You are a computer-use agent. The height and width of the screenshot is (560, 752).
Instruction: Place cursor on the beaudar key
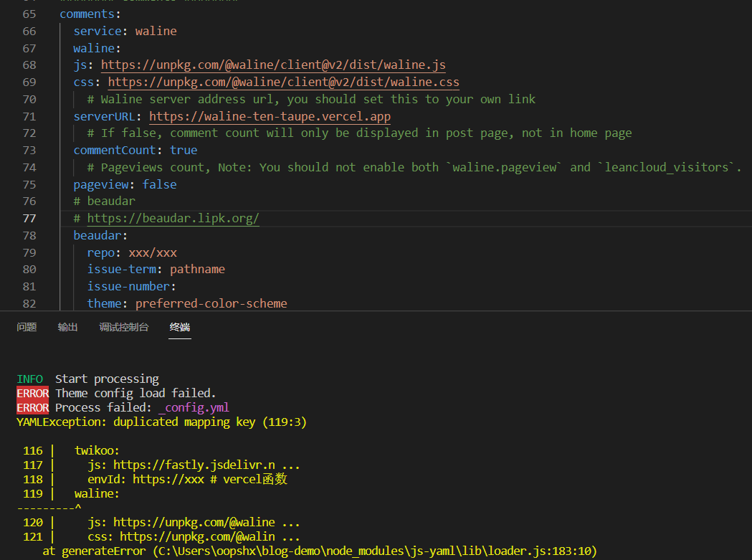97,235
